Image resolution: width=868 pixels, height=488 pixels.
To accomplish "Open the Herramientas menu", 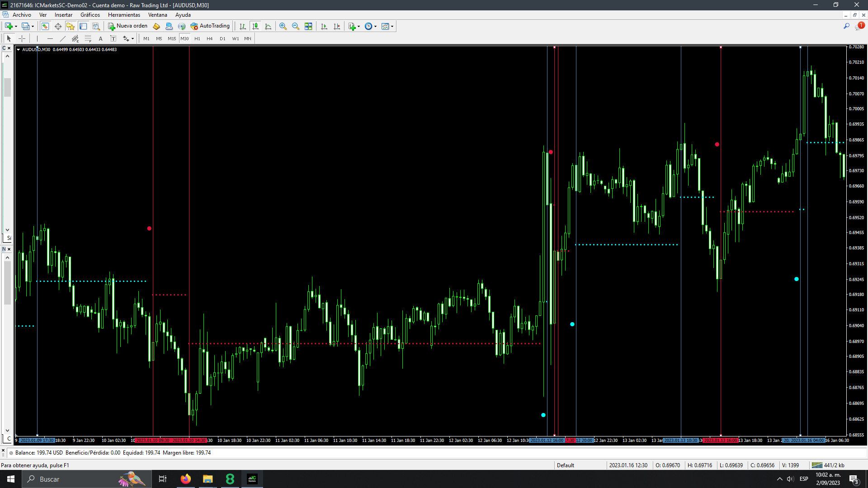I will [124, 15].
